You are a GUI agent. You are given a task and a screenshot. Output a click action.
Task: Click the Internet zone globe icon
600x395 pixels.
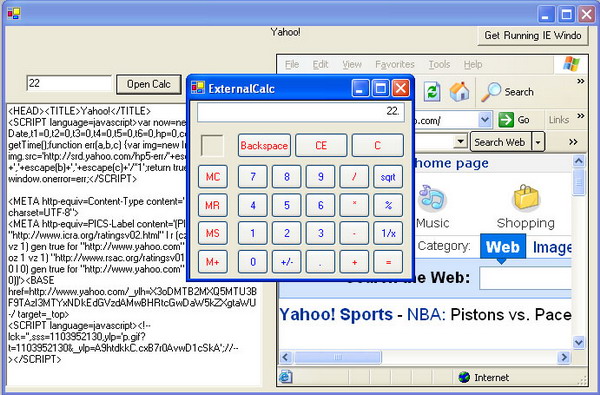point(464,377)
